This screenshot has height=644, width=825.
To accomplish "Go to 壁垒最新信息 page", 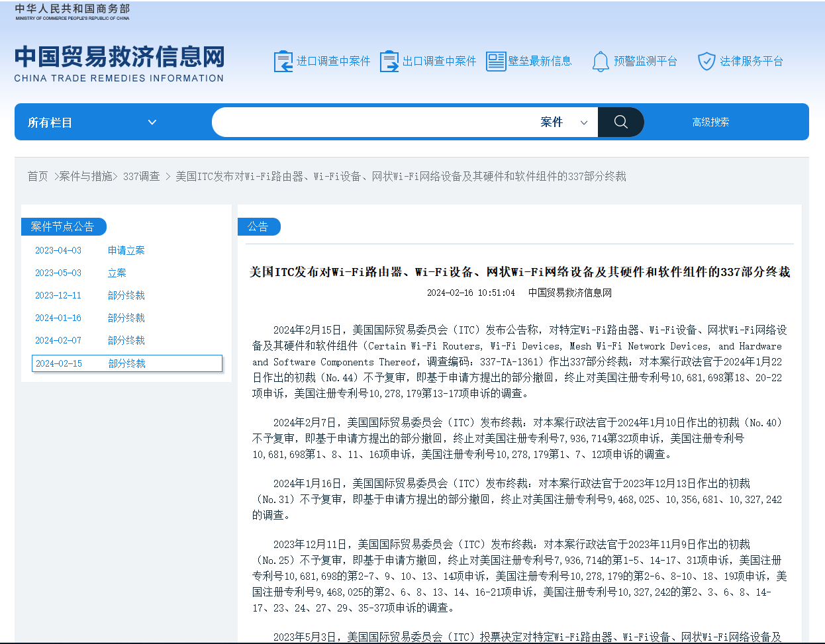I will tap(540, 62).
